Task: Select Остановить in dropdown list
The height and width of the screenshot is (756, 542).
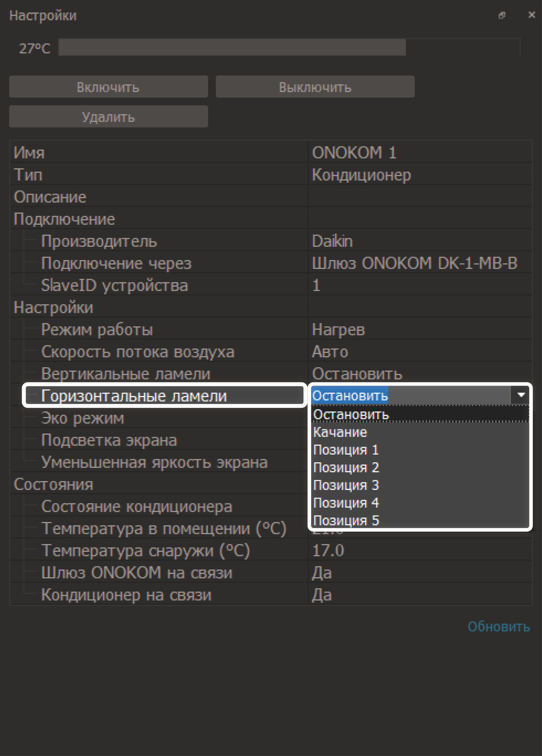Action: [x=351, y=415]
